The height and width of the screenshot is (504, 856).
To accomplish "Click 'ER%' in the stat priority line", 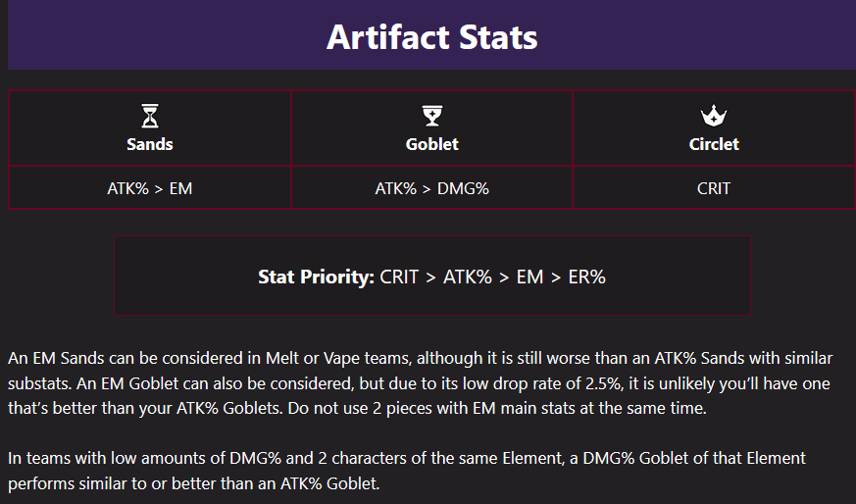I will click(587, 277).
